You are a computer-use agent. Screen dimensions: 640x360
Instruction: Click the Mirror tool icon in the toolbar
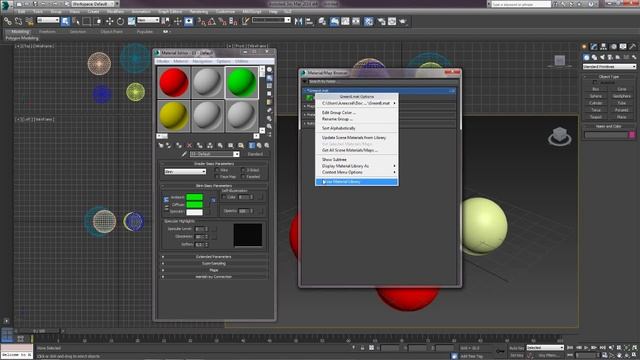click(298, 21)
